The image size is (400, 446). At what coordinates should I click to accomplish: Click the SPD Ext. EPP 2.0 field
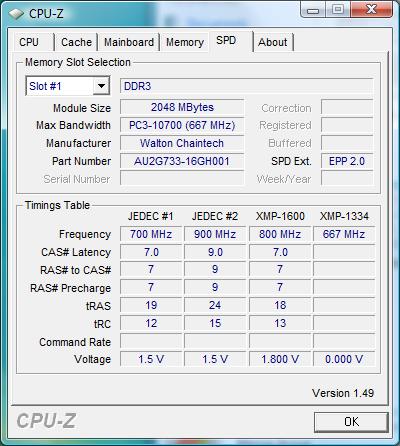[347, 161]
